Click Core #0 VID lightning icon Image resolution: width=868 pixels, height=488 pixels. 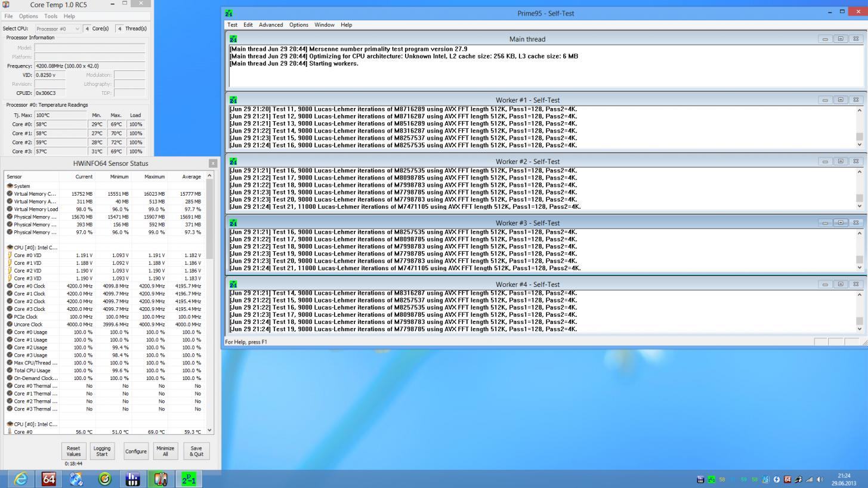[10, 255]
